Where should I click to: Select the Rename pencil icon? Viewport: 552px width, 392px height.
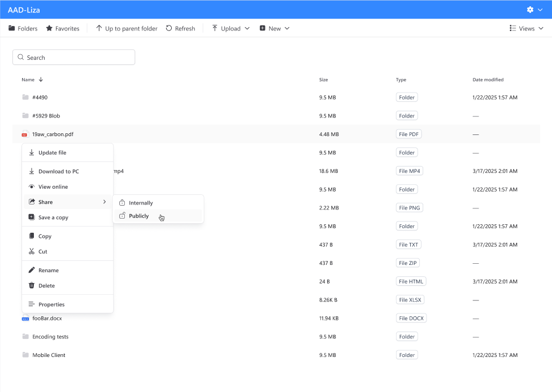(31, 270)
